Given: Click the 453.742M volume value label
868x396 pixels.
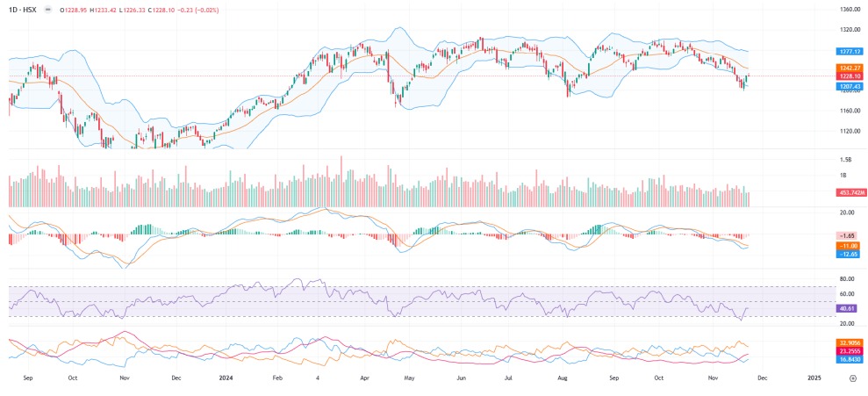Looking at the screenshot, I should (850, 193).
